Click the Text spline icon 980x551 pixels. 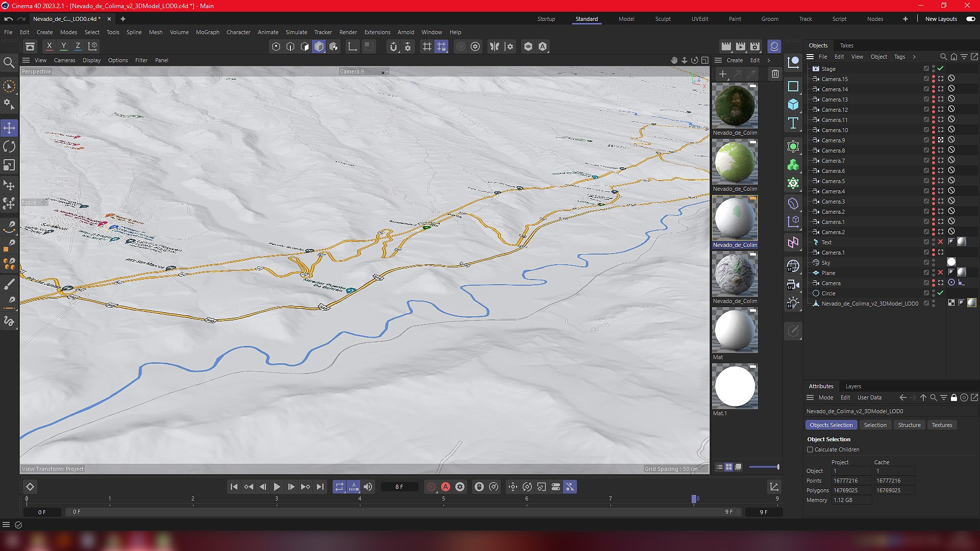tap(793, 122)
